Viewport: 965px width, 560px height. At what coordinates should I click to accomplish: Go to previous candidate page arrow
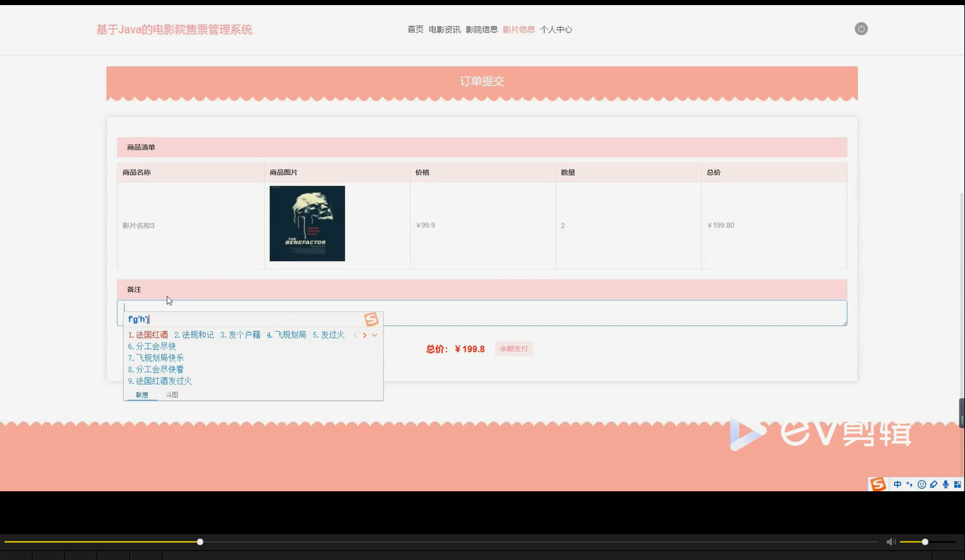click(x=355, y=335)
